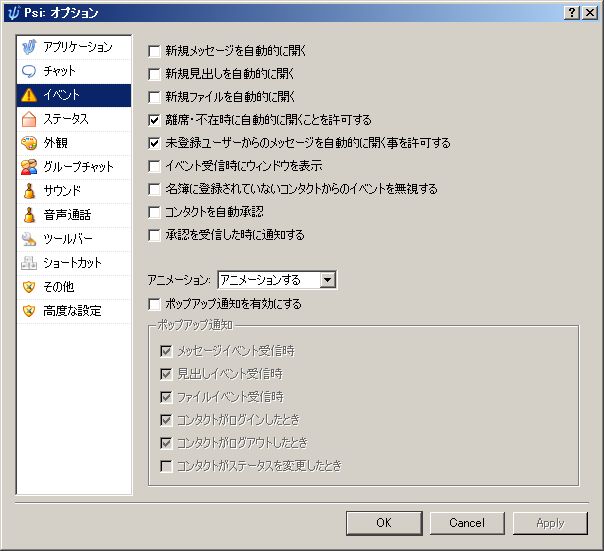Toggle メッセージイベント受信時 checkbox
Viewport: 604px width, 551px height.
click(166, 351)
